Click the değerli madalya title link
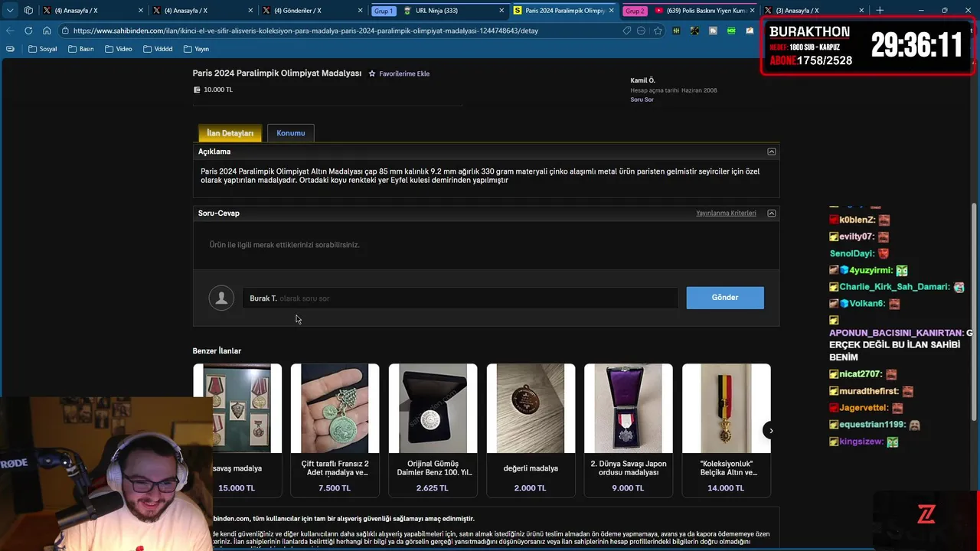Screen dimensions: 980x551 531,468
